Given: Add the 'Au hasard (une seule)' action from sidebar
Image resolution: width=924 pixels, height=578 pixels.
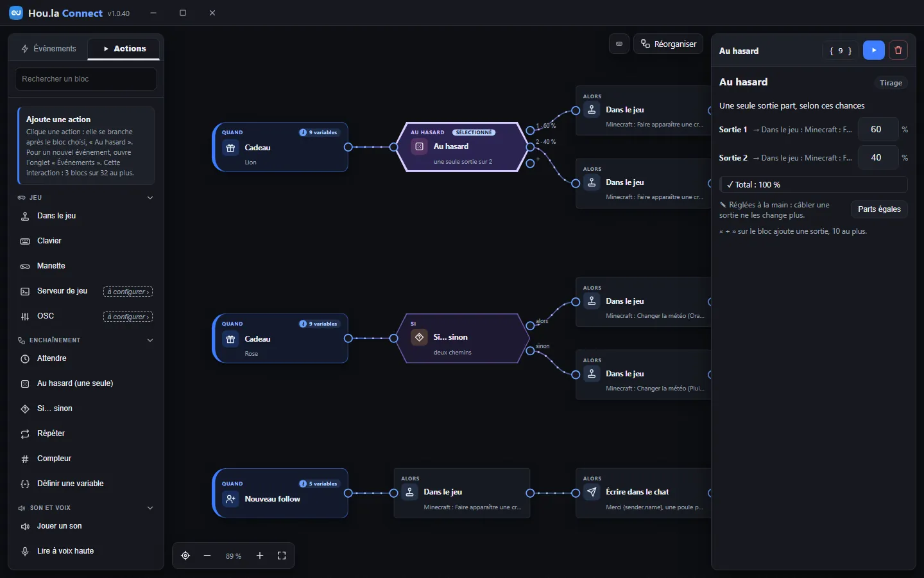Looking at the screenshot, I should click(x=86, y=383).
